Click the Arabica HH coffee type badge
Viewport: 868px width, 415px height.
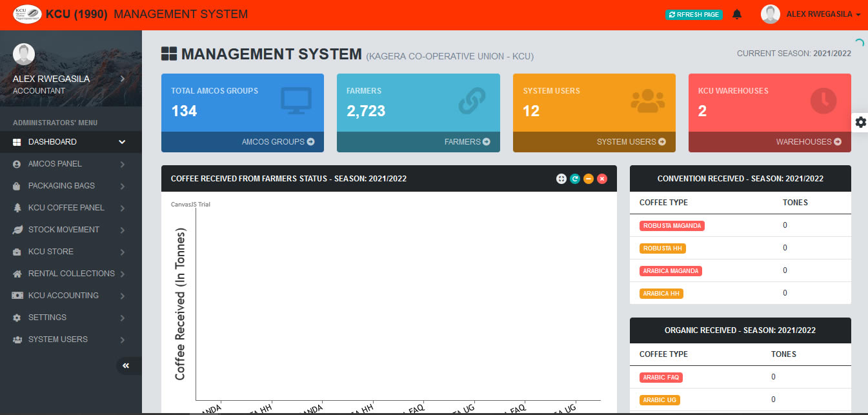(x=661, y=294)
